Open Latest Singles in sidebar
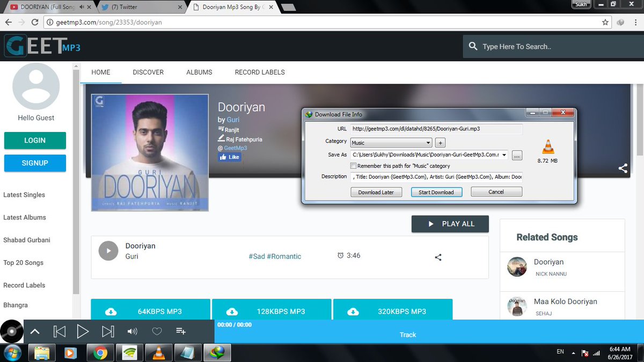This screenshot has width=644, height=362. [x=24, y=195]
